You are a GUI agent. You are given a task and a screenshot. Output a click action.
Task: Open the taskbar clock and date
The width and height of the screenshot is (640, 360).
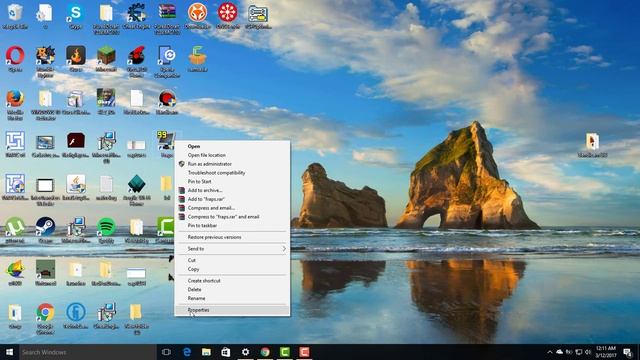pos(606,352)
